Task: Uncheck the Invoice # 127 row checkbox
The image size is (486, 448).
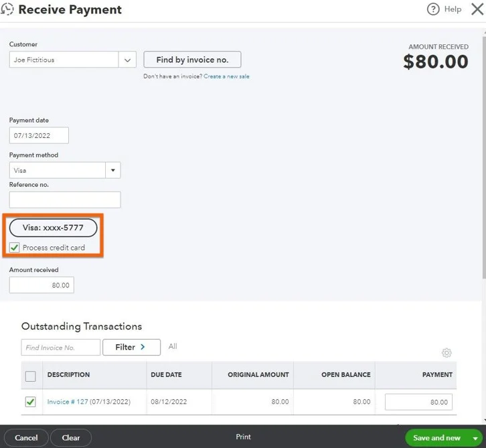Action: click(30, 402)
